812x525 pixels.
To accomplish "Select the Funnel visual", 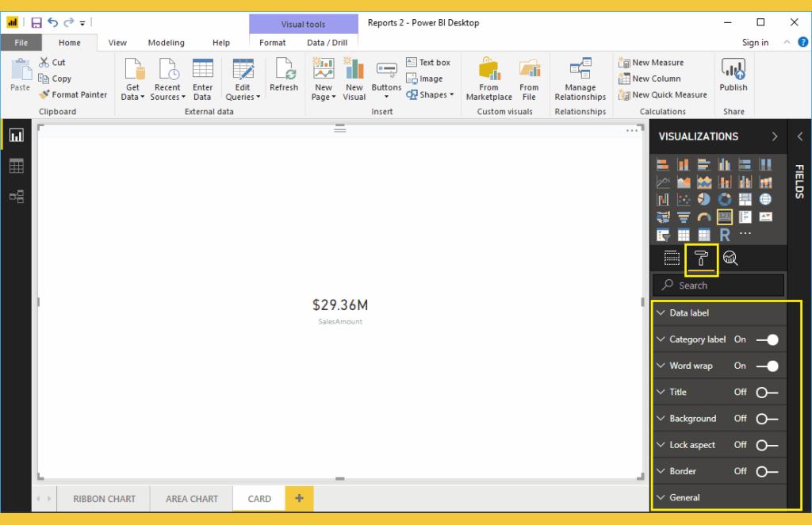I will [684, 217].
